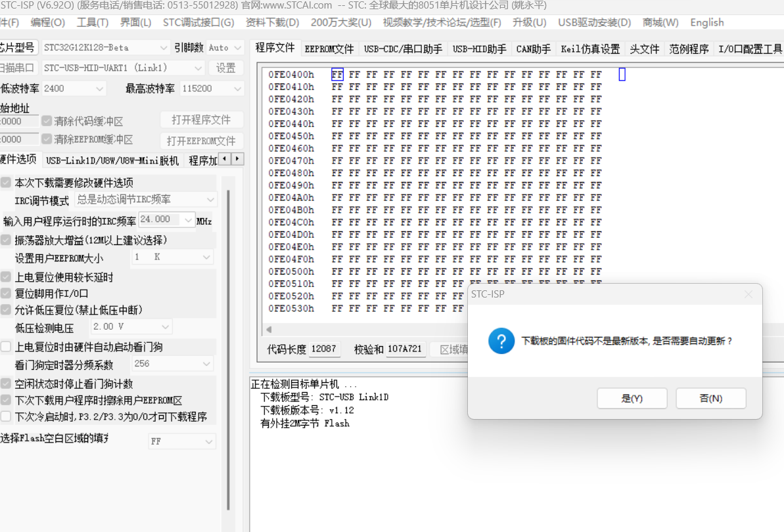Click 下载板版本号: v1.12 log line
The height and width of the screenshot is (532, 784).
pos(307,410)
